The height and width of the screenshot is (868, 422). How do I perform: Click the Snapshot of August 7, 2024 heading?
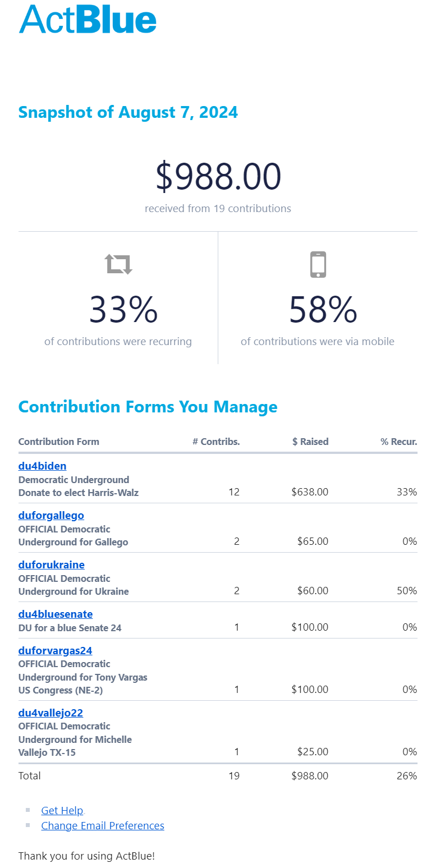click(x=128, y=112)
